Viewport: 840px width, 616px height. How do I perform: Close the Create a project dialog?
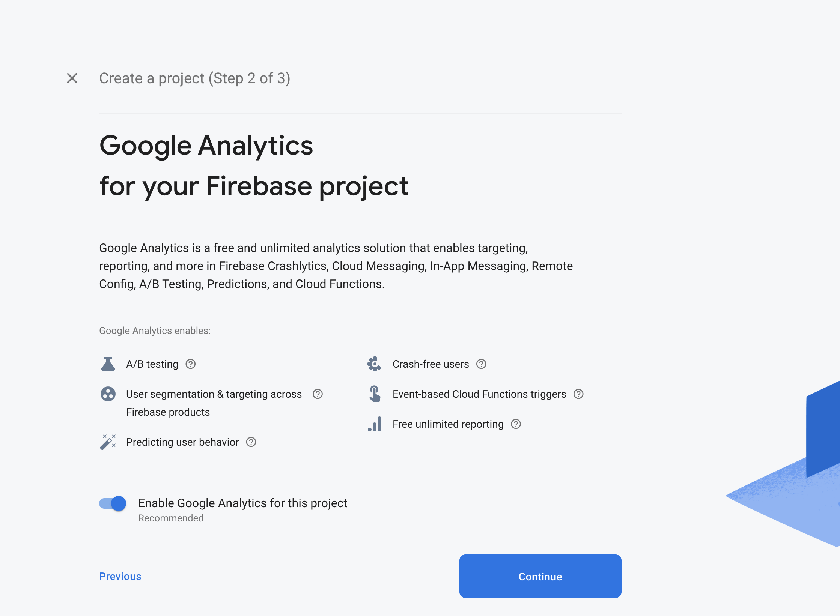pos(72,78)
